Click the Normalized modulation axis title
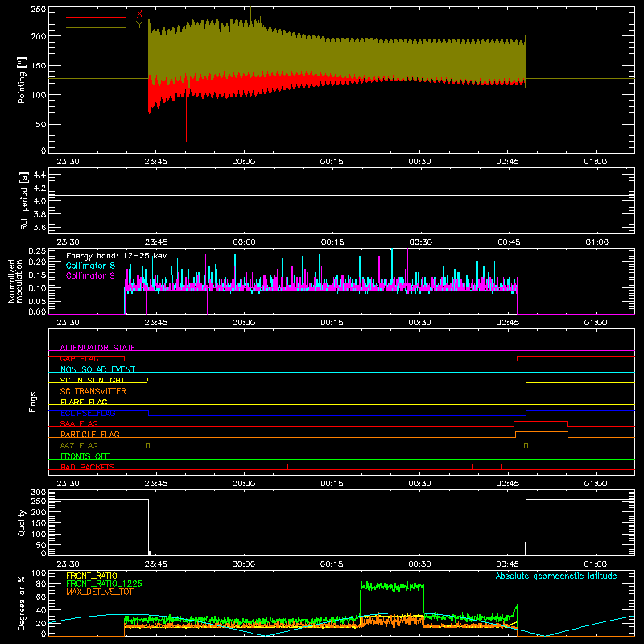Screen dimensions: 644x644 (15, 281)
